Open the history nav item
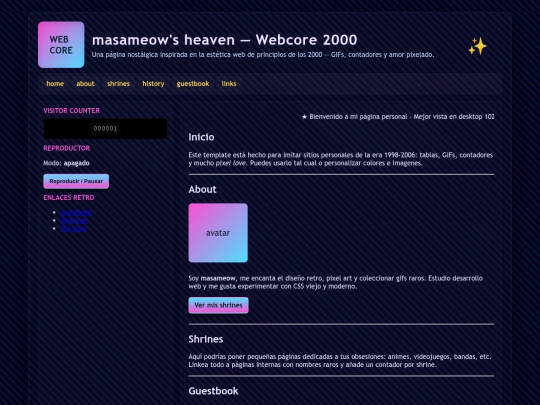540x405 pixels. point(153,84)
